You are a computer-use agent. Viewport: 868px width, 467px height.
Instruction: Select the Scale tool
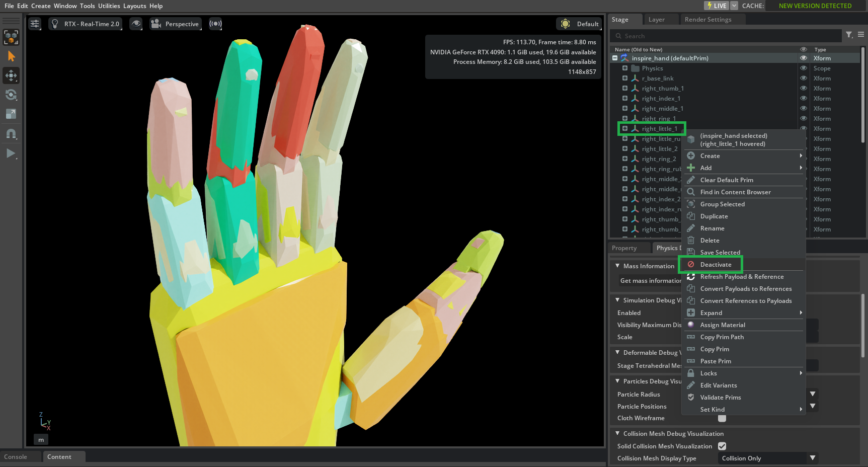[x=11, y=114]
